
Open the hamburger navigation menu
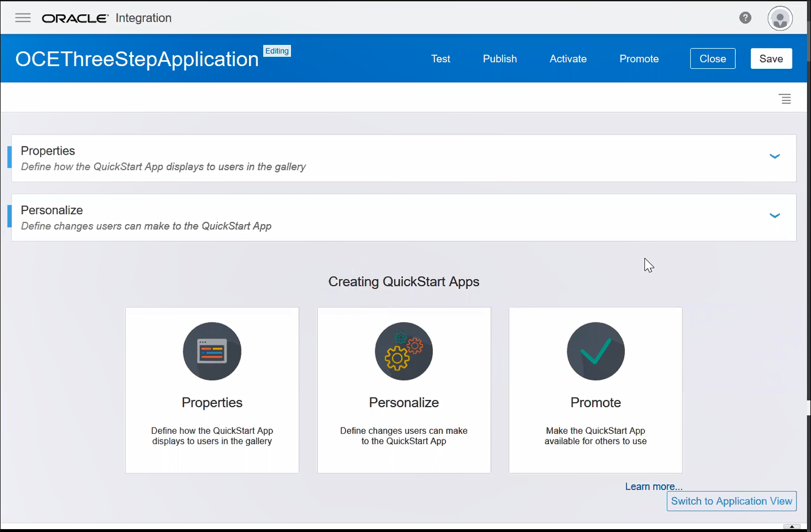point(23,18)
